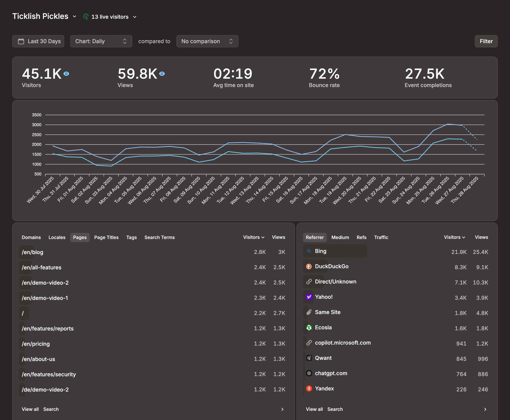Click the Yahoo! referrer icon
The height and width of the screenshot is (420, 510).
pos(309,297)
